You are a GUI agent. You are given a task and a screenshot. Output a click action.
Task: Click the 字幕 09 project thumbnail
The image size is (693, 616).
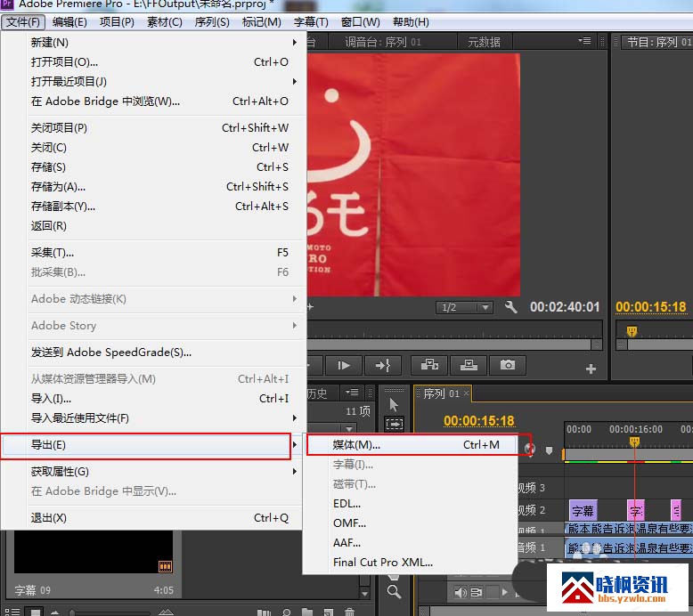[94, 552]
